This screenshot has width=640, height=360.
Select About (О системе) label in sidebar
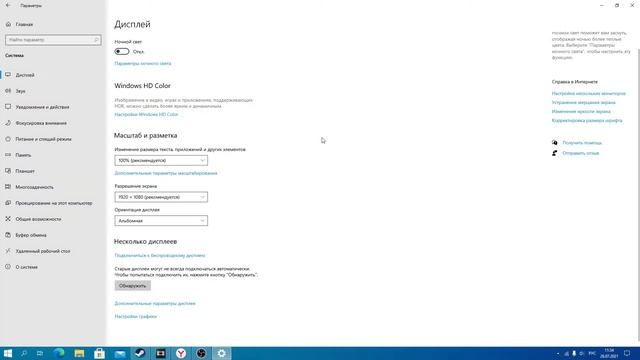pyautogui.click(x=27, y=267)
